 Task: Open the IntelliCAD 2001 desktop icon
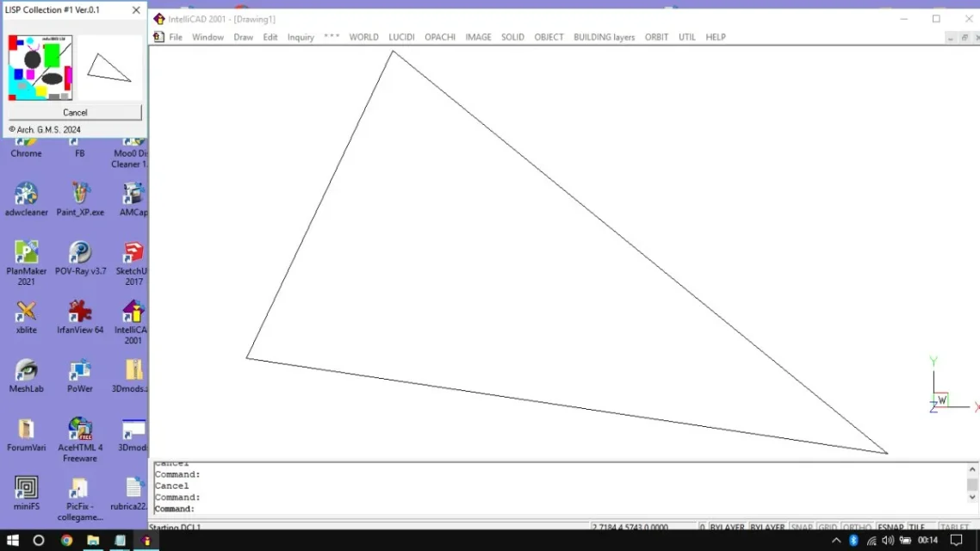(x=133, y=322)
